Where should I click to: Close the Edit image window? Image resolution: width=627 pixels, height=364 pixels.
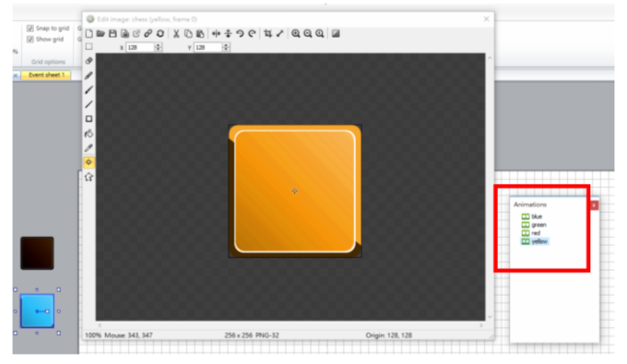coord(486,19)
